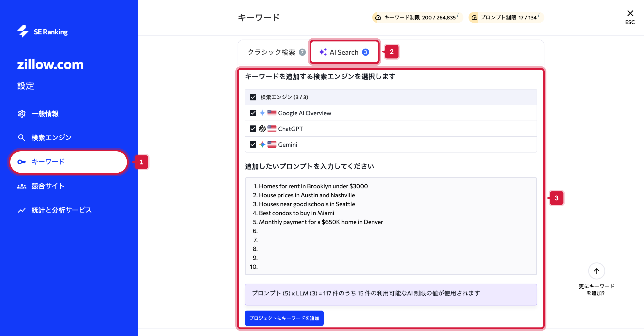Disable the ChatGPT search engine checkbox
The image size is (644, 336).
(253, 129)
